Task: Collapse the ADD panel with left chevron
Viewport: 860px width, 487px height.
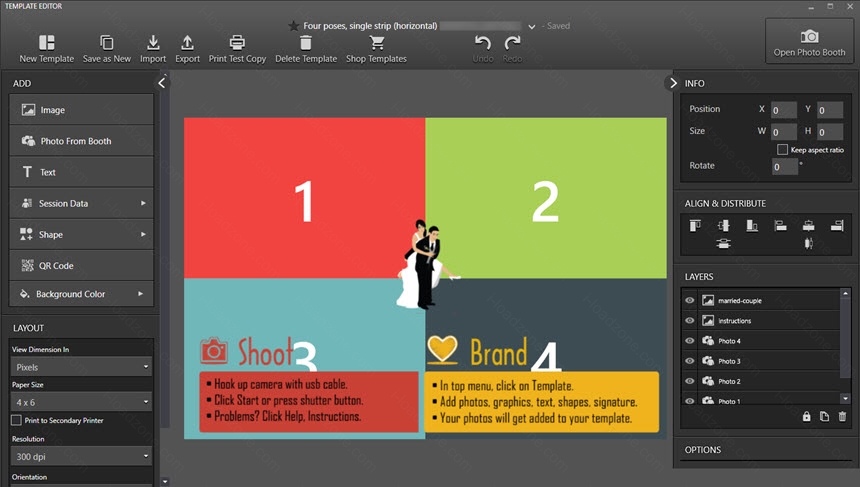Action: coord(161,83)
